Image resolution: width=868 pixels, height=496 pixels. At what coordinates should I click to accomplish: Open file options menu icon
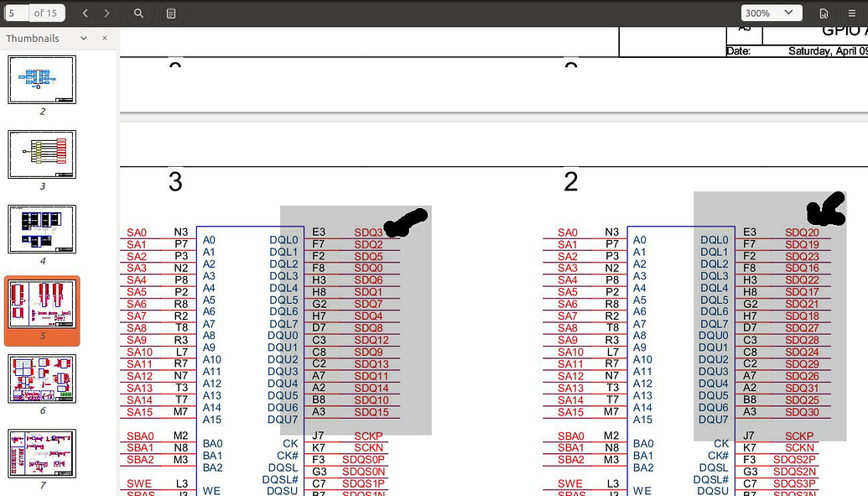point(824,13)
